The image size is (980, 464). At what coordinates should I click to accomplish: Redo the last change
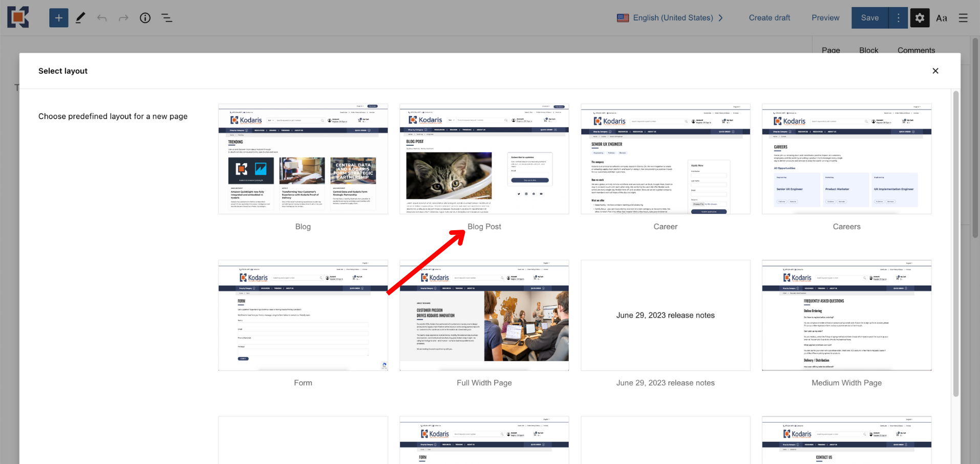tap(123, 18)
